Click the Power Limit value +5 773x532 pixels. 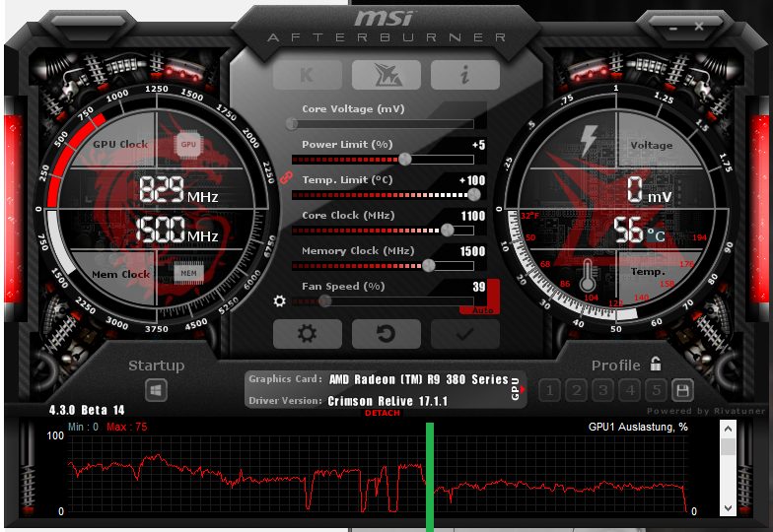(478, 145)
